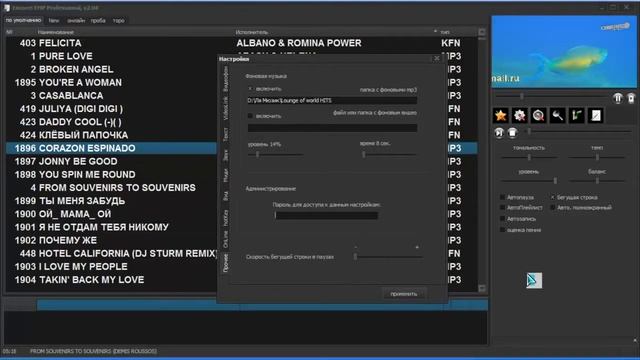
Task: Switch to the по умолчанию tab
Action: pos(23,20)
